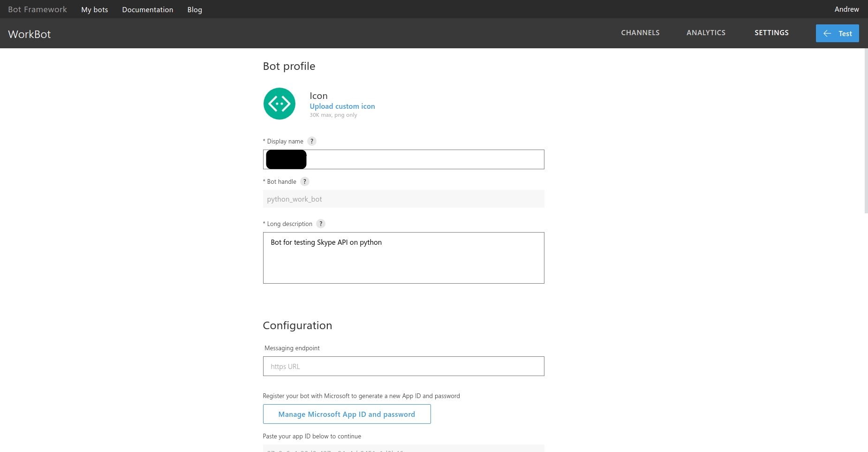
Task: Focus the Long description text area
Action: 404,258
